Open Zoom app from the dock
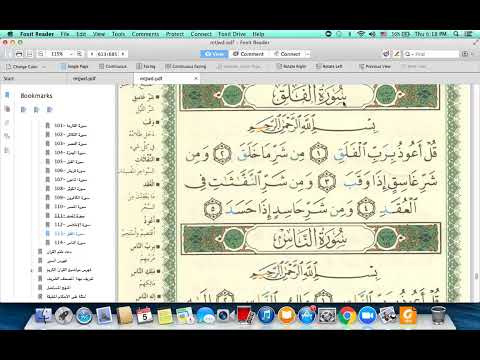 coord(368,315)
